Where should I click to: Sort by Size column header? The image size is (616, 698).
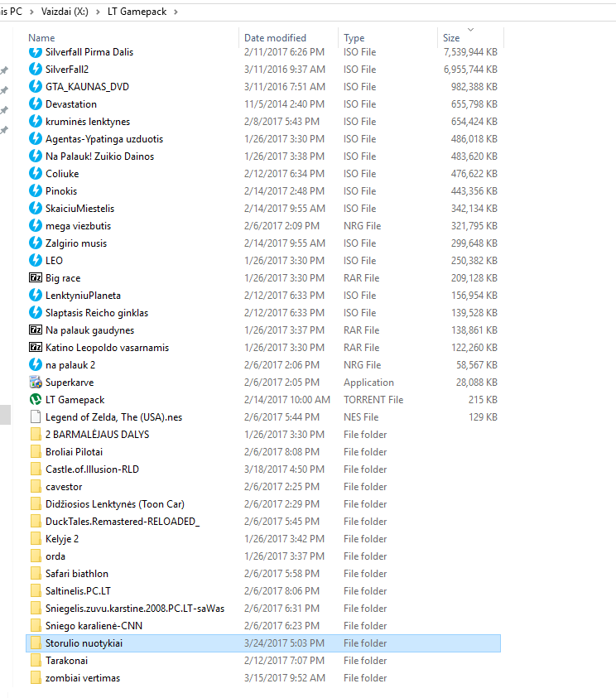tap(451, 38)
